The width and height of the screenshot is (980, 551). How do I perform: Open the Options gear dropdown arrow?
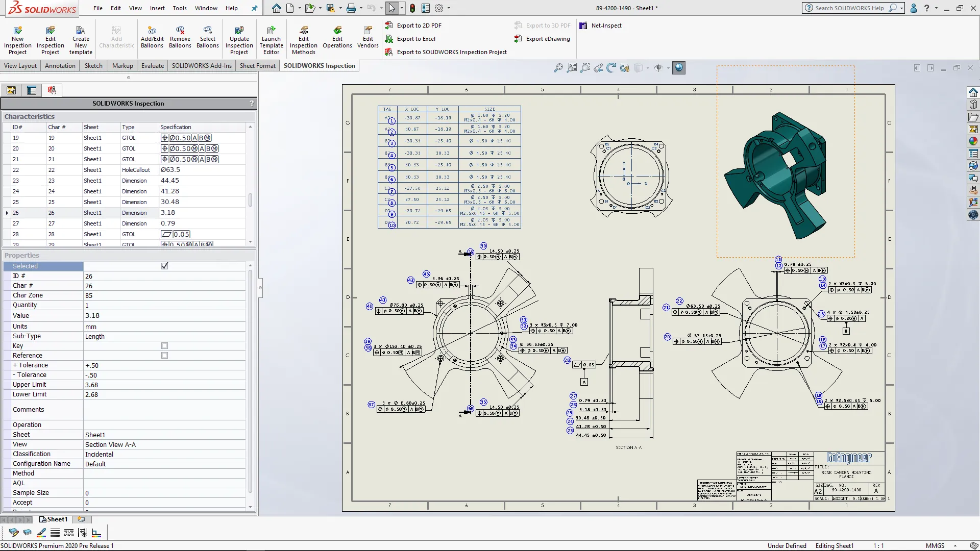point(449,8)
